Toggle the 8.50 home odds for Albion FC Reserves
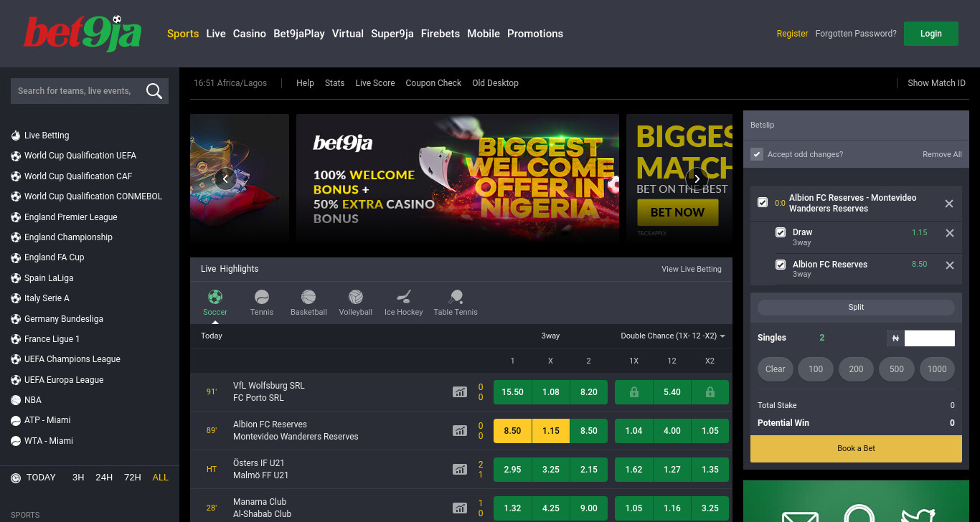Image resolution: width=980 pixels, height=522 pixels. (512, 431)
